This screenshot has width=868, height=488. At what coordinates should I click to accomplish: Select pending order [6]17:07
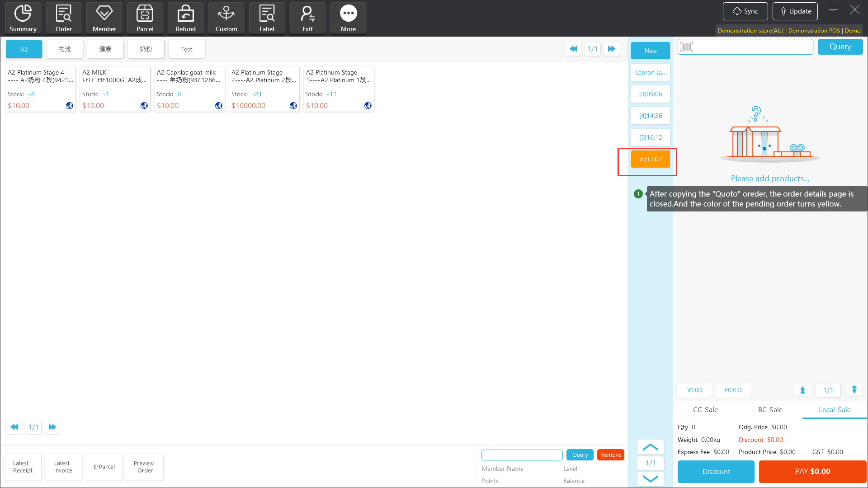650,159
